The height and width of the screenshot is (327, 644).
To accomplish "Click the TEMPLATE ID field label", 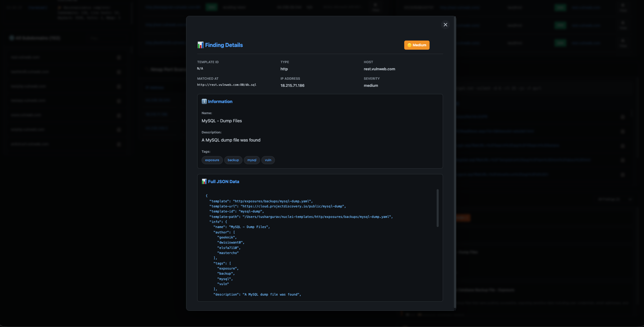I will pos(208,62).
